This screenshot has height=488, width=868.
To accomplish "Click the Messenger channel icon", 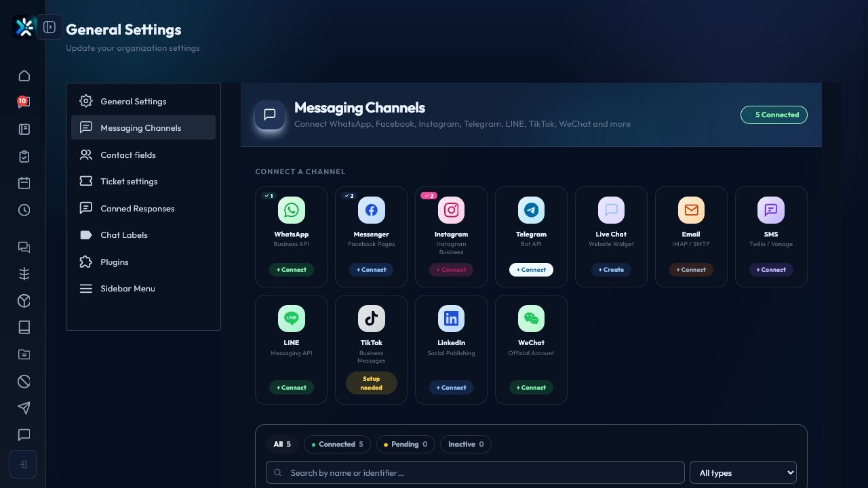I will pos(372,210).
